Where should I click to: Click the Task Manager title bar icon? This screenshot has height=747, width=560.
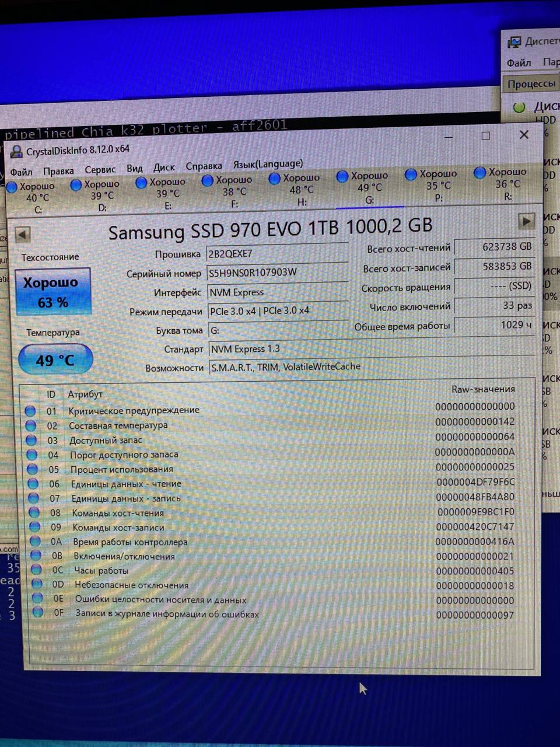[x=514, y=42]
